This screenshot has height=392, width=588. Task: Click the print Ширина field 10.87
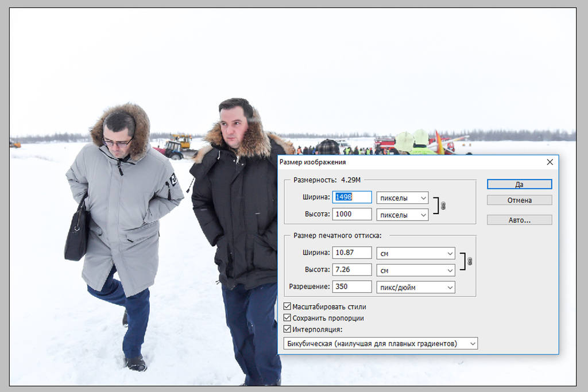[x=352, y=253]
